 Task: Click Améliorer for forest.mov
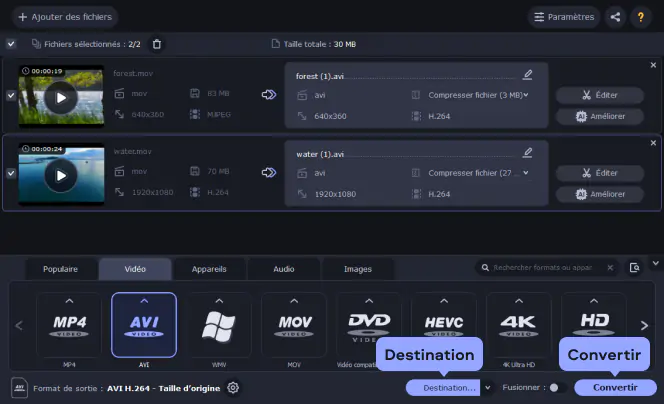600,116
